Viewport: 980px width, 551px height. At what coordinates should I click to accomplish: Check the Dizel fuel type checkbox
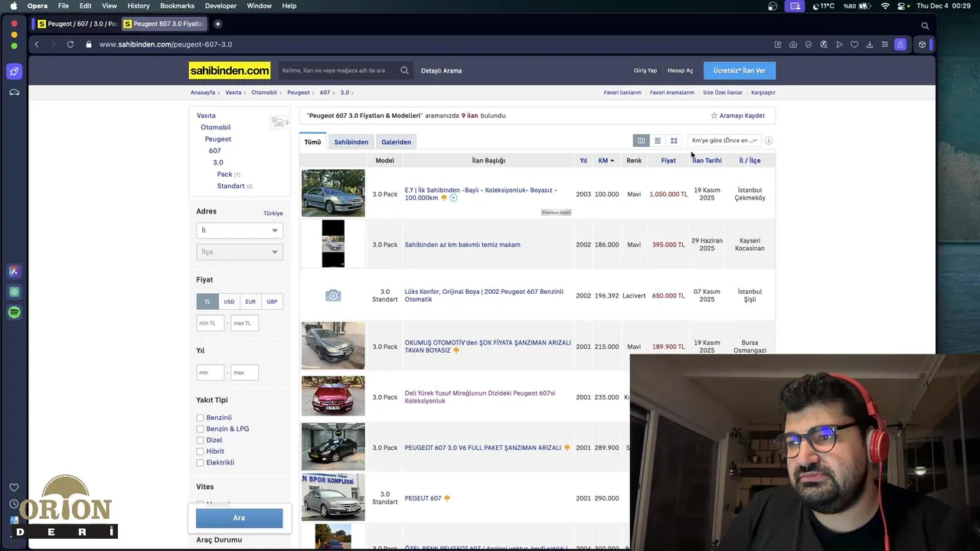click(x=200, y=440)
